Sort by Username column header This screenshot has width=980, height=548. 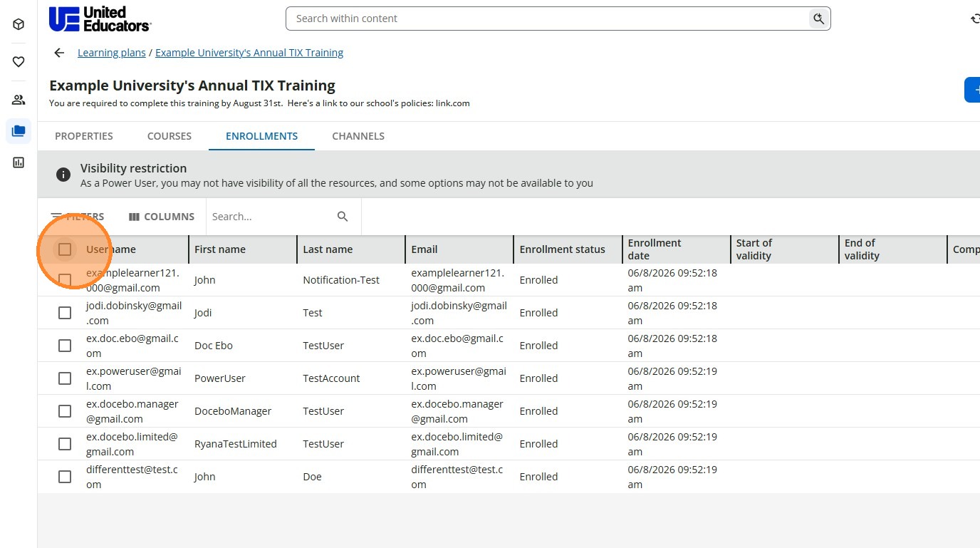[x=111, y=249]
